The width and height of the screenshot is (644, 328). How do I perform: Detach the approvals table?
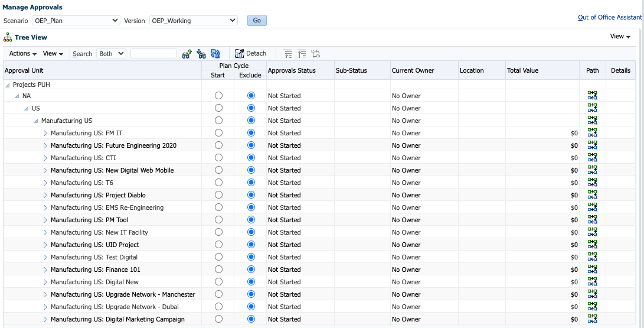click(x=250, y=53)
